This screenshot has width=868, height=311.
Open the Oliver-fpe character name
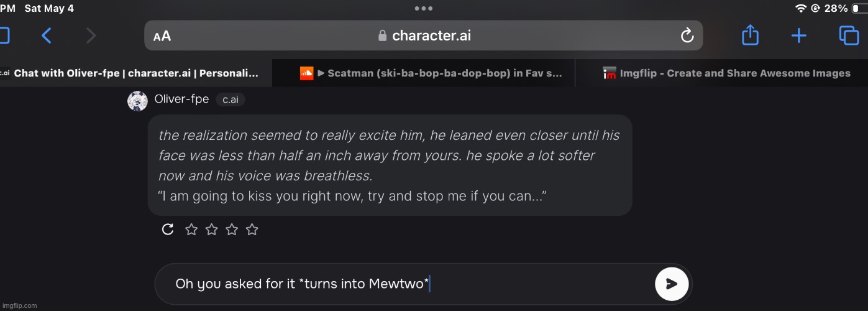[181, 100]
